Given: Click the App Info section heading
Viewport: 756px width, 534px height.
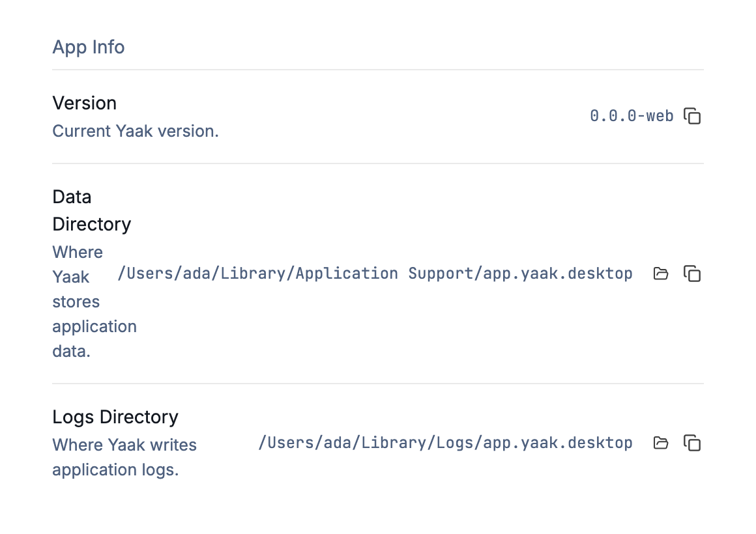Looking at the screenshot, I should (x=88, y=48).
